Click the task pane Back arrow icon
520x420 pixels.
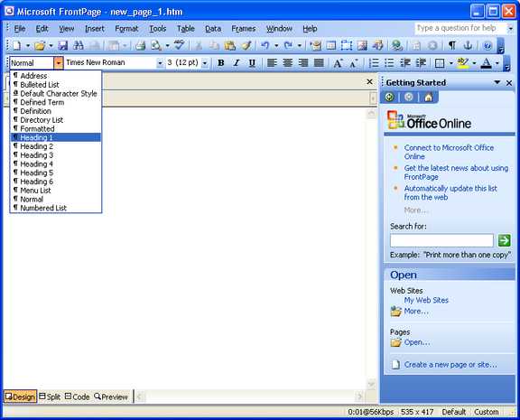[x=390, y=98]
